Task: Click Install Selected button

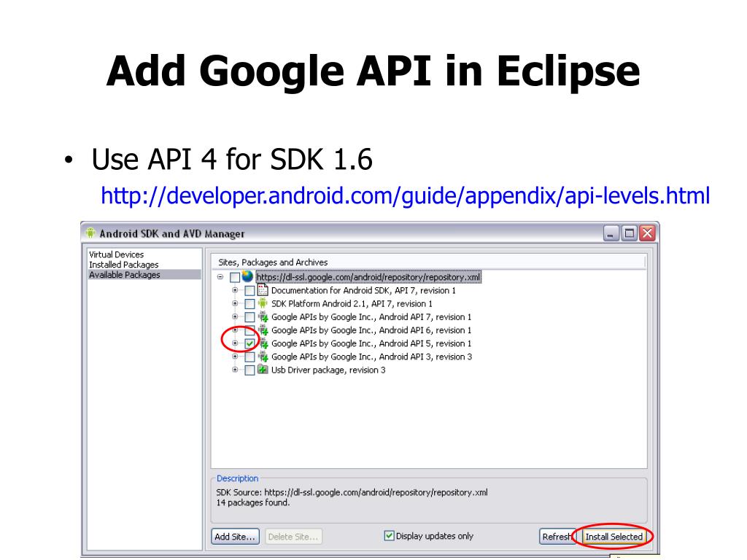Action: (614, 537)
